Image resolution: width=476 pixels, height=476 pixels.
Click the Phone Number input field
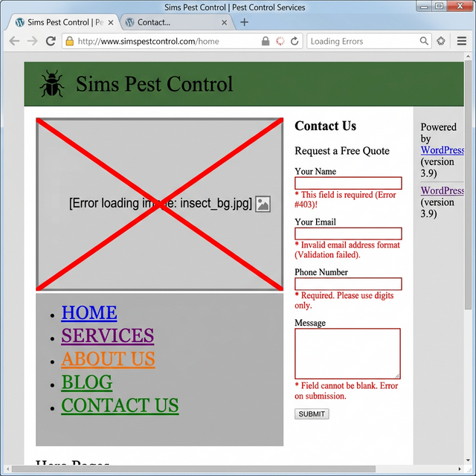(348, 284)
